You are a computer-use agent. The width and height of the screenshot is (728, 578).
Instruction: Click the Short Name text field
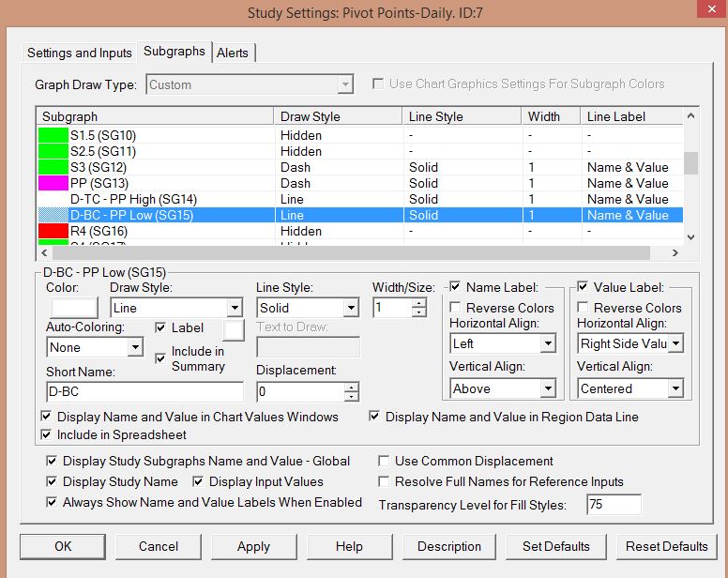coord(144,391)
